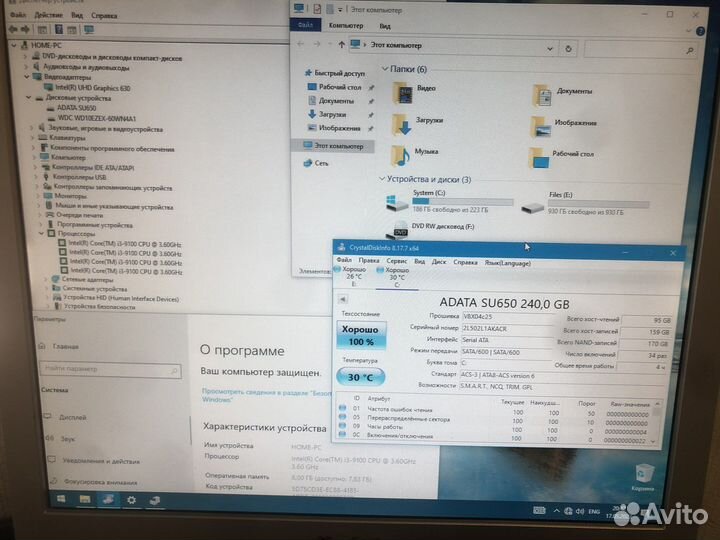Viewport: 720px width, 540px height.
Task: Select the Часы работы attribute row
Action: (494, 428)
